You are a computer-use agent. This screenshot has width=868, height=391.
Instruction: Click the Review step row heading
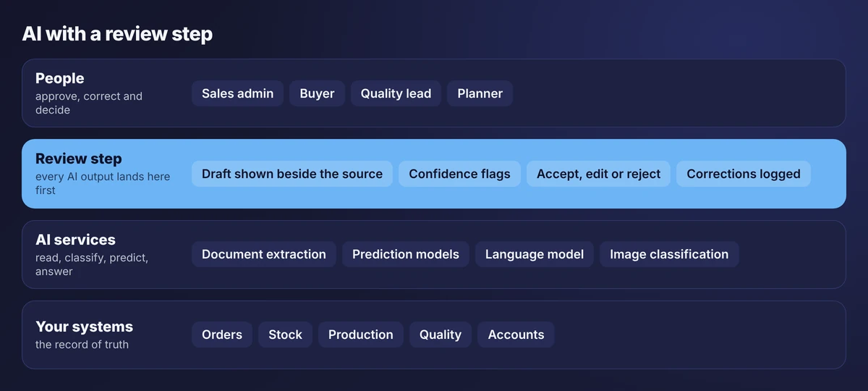pyautogui.click(x=79, y=159)
